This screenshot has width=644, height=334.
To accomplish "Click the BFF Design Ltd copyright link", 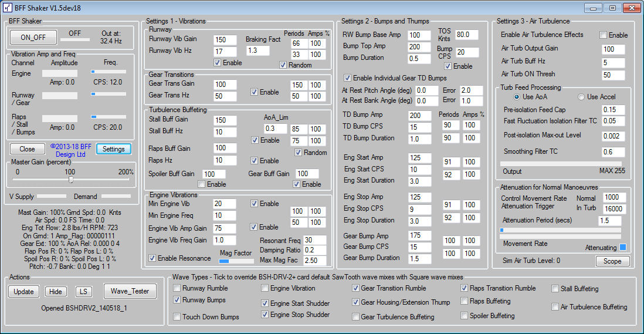I will tap(71, 150).
